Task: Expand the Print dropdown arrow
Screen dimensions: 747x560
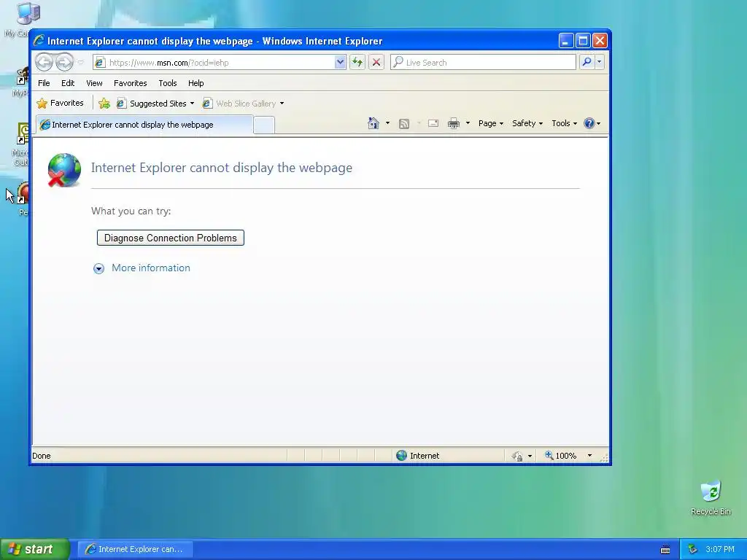Action: tap(468, 123)
